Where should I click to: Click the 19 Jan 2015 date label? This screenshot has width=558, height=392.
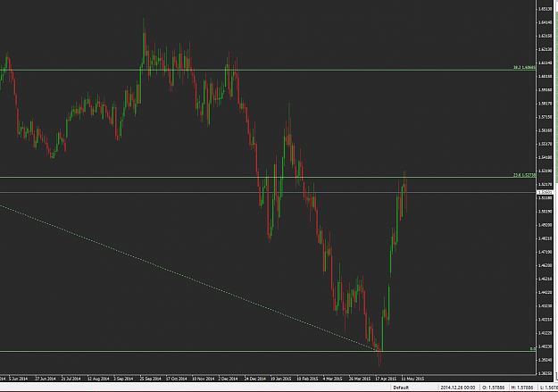[280, 379]
